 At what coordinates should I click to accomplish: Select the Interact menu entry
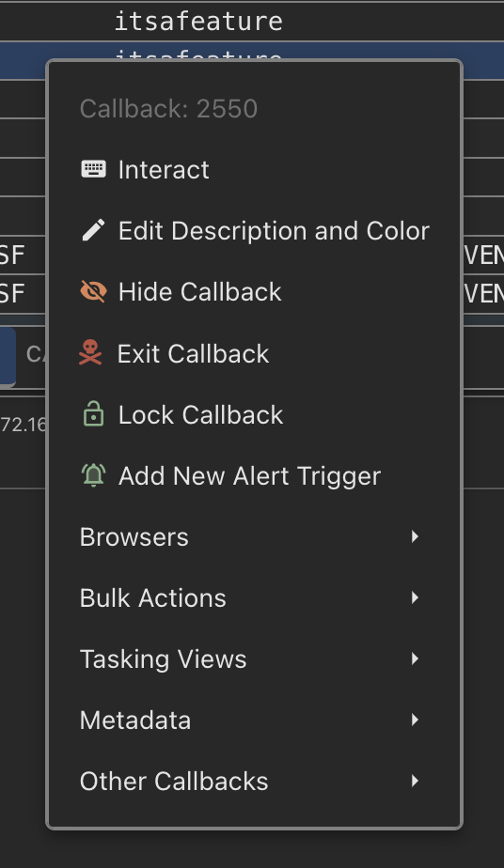pos(164,169)
